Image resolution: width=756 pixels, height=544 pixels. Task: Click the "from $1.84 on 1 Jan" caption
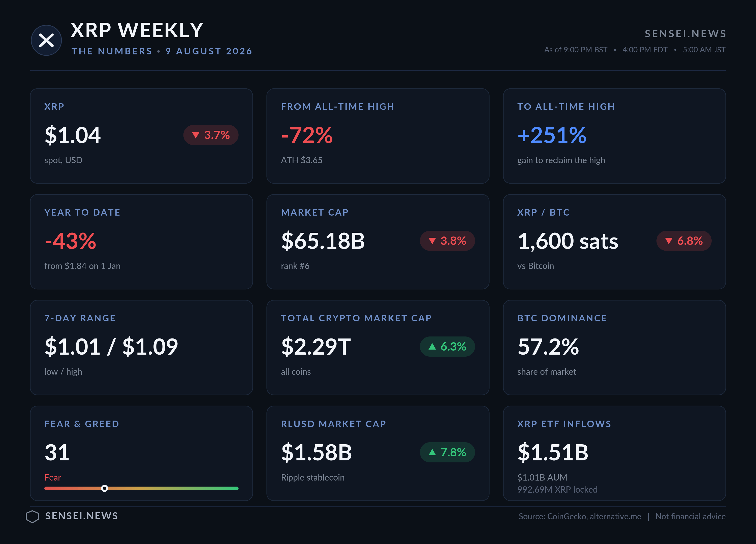(82, 266)
